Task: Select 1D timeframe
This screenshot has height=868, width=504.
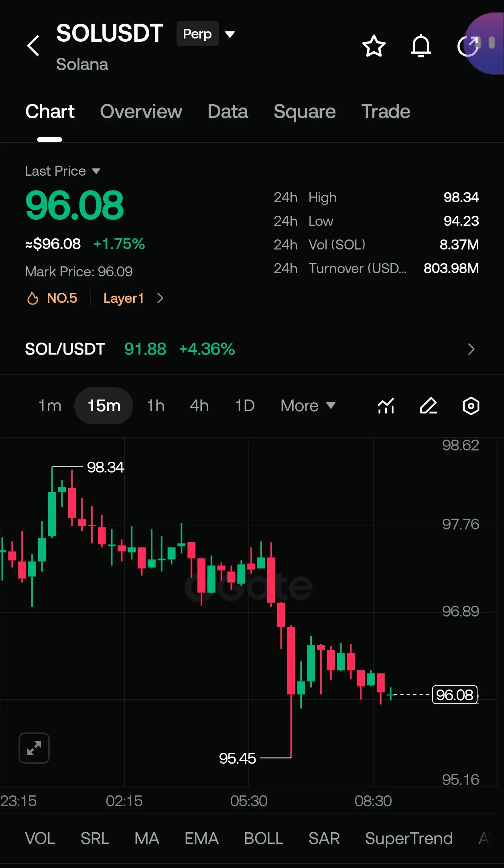Action: coord(245,406)
